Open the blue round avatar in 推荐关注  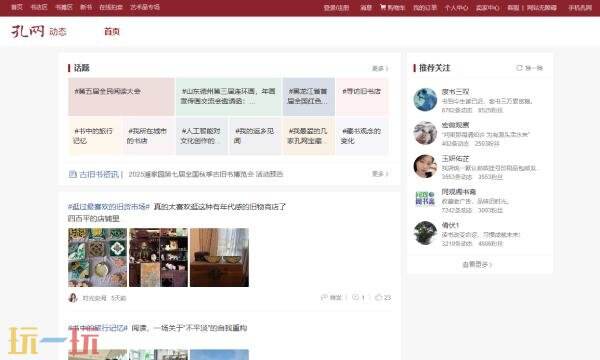[x=425, y=99]
